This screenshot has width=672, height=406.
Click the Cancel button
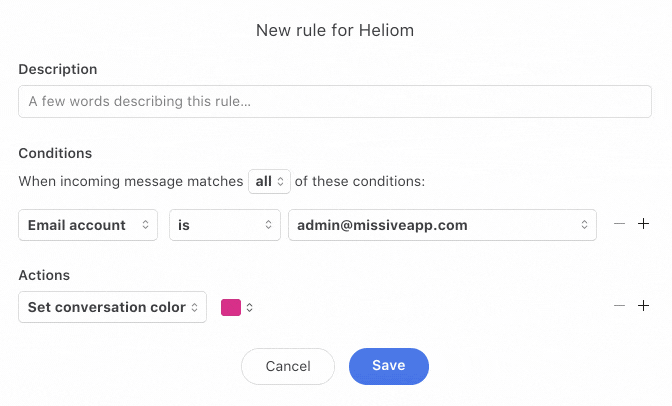[x=288, y=367]
